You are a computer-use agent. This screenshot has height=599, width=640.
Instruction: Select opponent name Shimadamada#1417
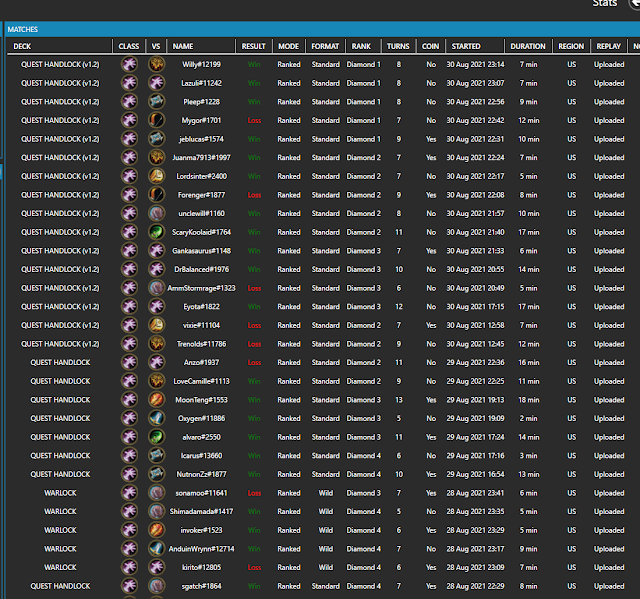coord(201,511)
